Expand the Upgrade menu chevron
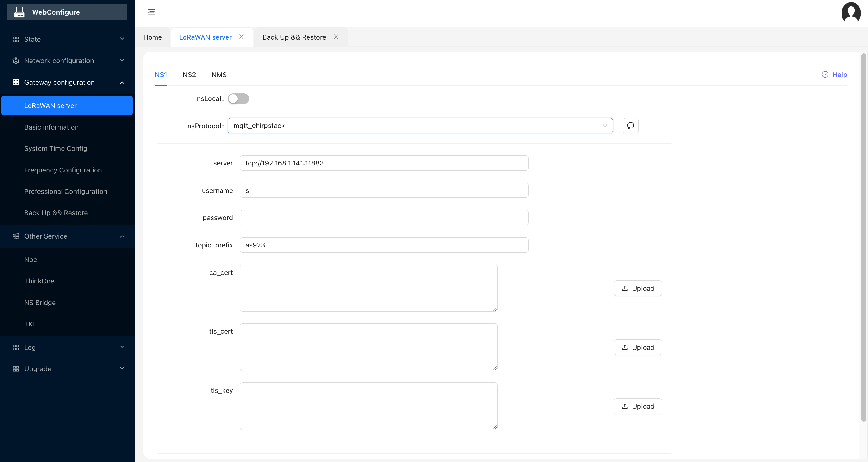This screenshot has width=868, height=462. [122, 368]
